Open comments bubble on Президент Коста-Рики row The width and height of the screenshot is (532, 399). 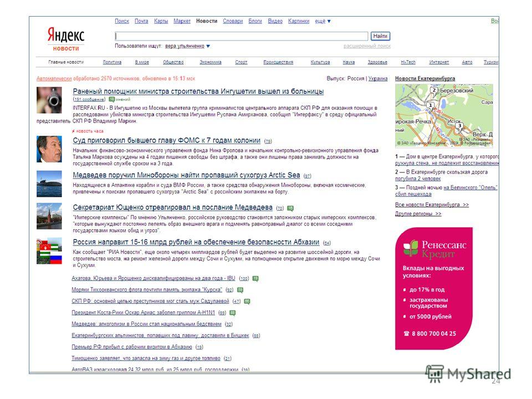coord(233,313)
